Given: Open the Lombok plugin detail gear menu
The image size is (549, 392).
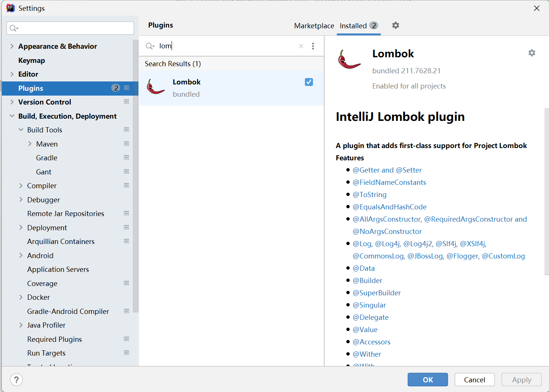Looking at the screenshot, I should [x=532, y=53].
